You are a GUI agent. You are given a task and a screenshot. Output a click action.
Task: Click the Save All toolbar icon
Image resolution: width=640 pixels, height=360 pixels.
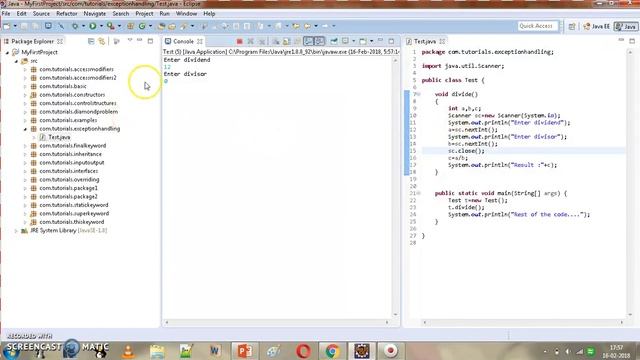[x=36, y=26]
